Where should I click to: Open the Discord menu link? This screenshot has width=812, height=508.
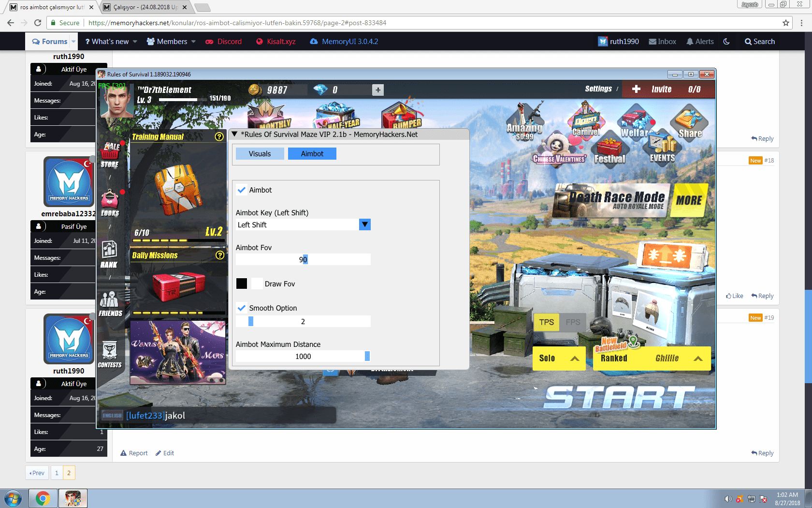point(224,42)
